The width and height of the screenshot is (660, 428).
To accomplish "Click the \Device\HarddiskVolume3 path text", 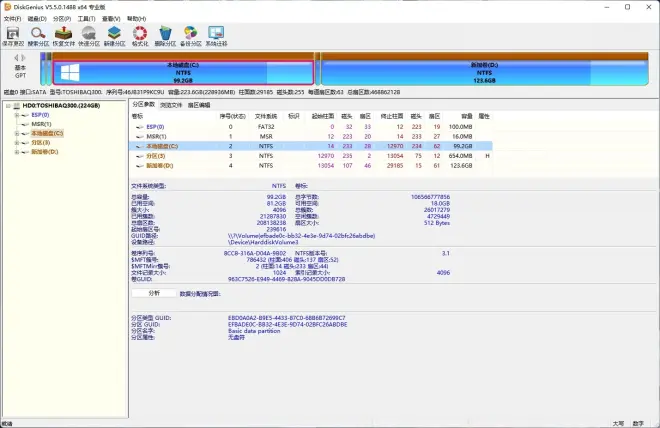I will pyautogui.click(x=263, y=242).
